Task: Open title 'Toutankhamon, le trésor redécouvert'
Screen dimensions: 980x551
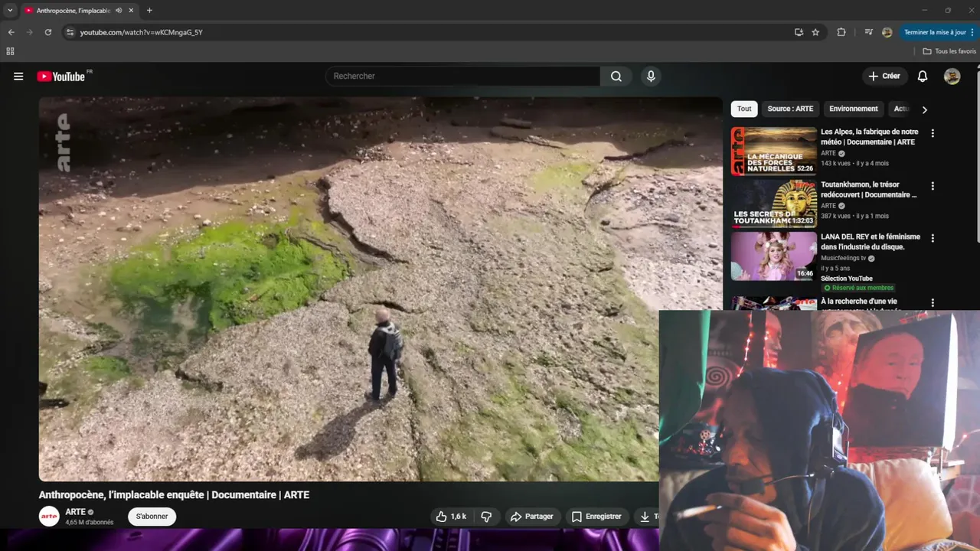Action: point(869,190)
